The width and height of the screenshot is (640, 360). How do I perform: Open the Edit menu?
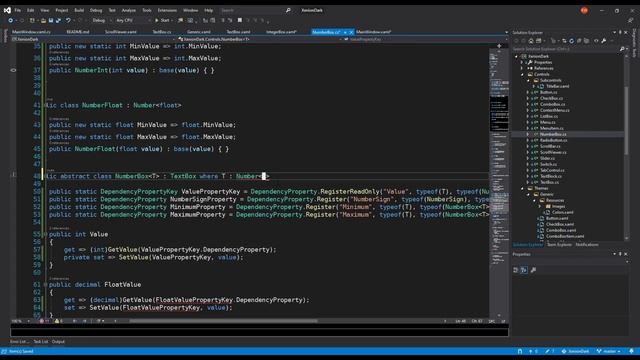coord(30,10)
